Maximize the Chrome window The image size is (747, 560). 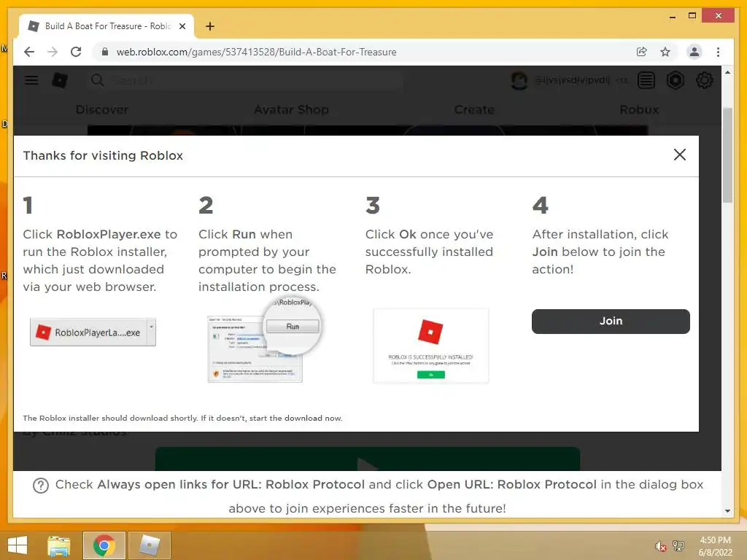[692, 16]
